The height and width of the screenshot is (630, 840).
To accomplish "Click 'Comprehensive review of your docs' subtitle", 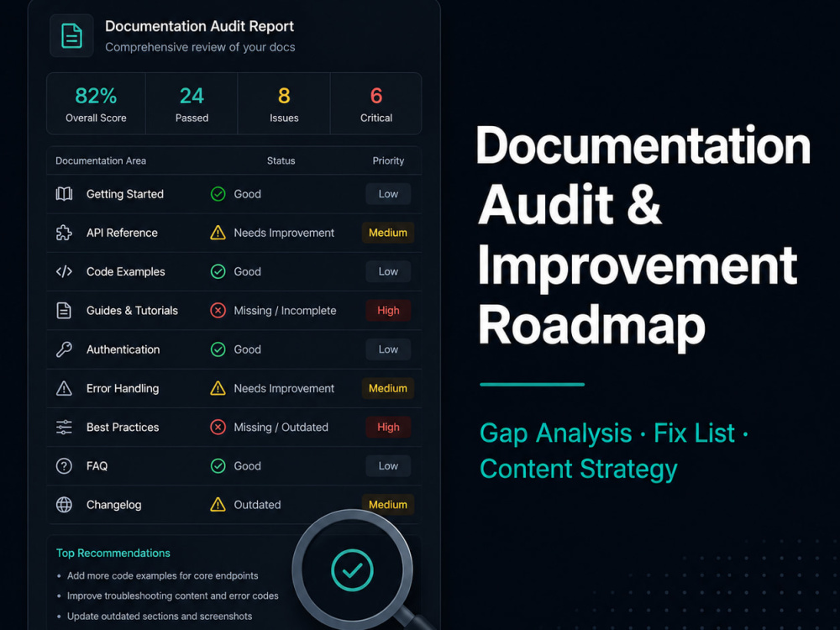I will (x=200, y=47).
